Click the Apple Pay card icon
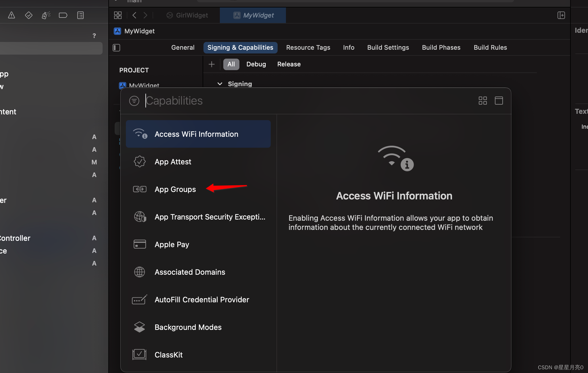Screen dimensions: 588x373 (x=139, y=244)
